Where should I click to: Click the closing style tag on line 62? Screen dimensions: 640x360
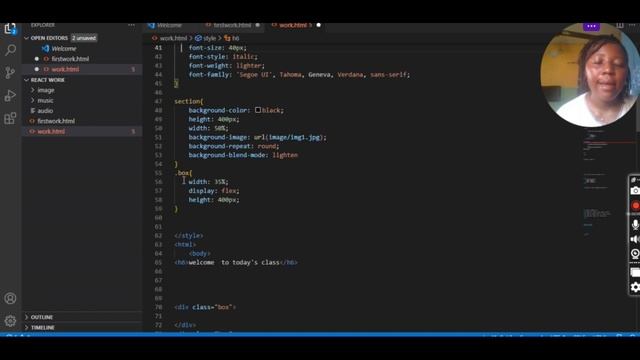tap(189, 236)
